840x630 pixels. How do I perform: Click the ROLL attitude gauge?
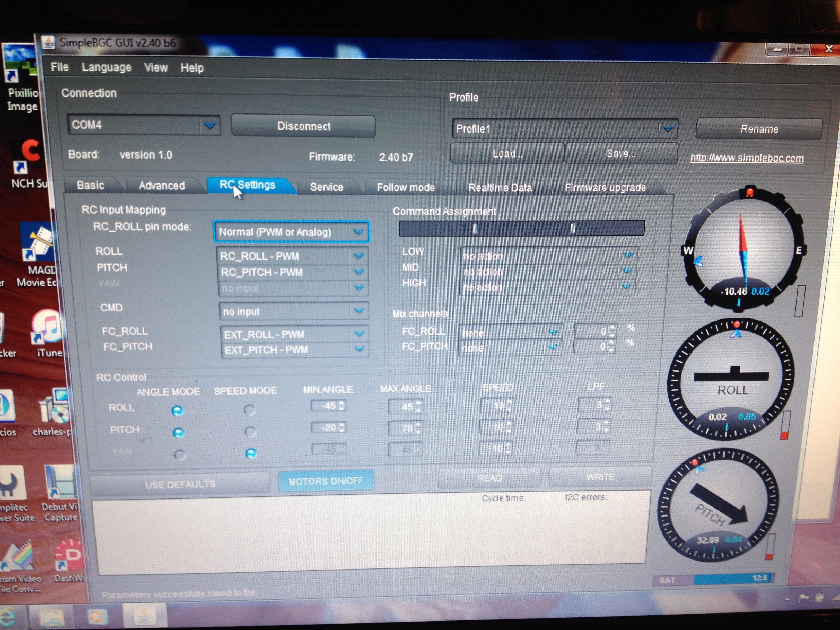(x=731, y=380)
